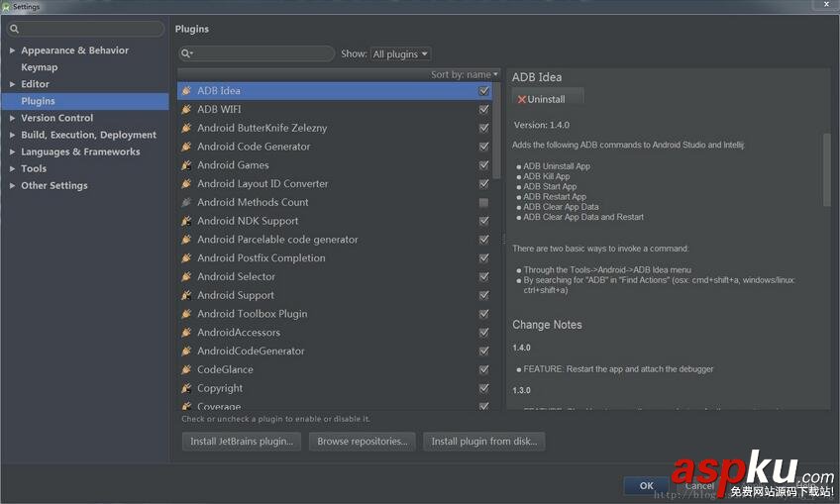Uncheck Android Games plugin
The height and width of the screenshot is (504, 840).
[483, 165]
